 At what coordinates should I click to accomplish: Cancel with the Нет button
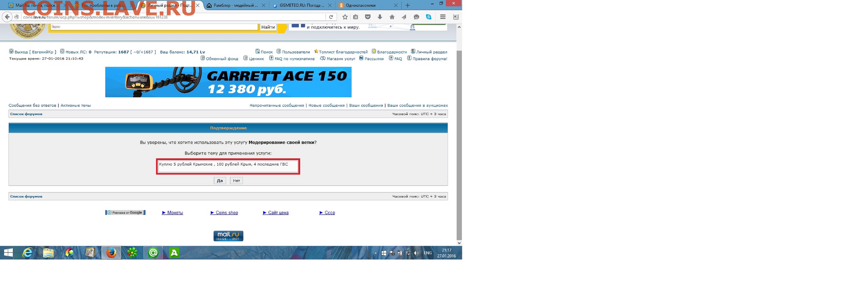pos(237,181)
